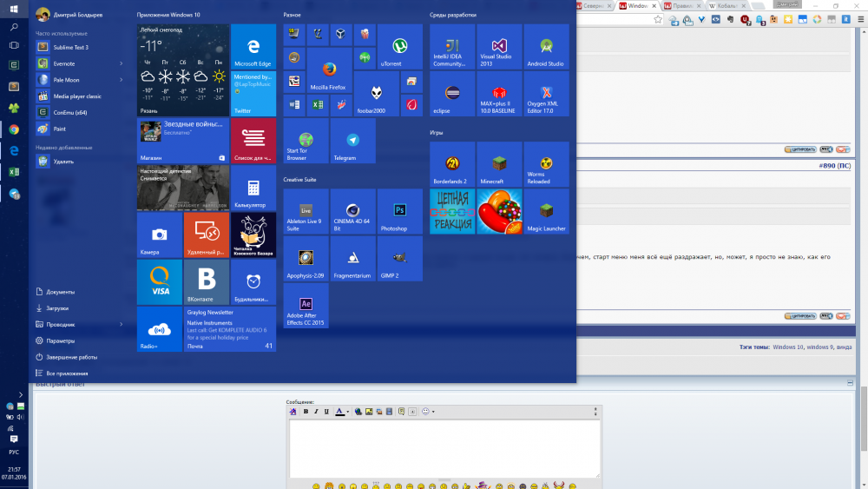Viewport: 868px width, 489px height.
Task: Click the Windows Start button on the taskbar
Action: pos(14,9)
